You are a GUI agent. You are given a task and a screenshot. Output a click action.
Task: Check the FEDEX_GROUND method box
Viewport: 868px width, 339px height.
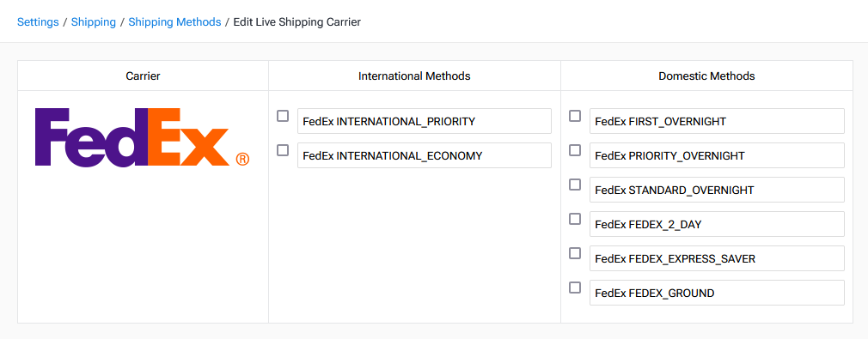point(575,288)
